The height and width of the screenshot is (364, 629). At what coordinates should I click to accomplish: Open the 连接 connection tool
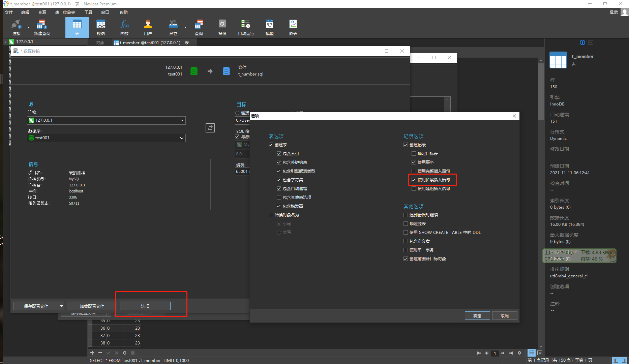point(16,27)
